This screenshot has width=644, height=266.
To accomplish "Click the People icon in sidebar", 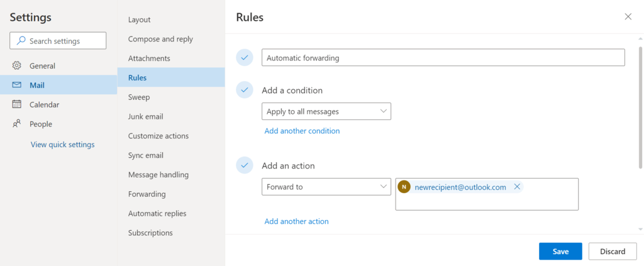I will coord(17,124).
